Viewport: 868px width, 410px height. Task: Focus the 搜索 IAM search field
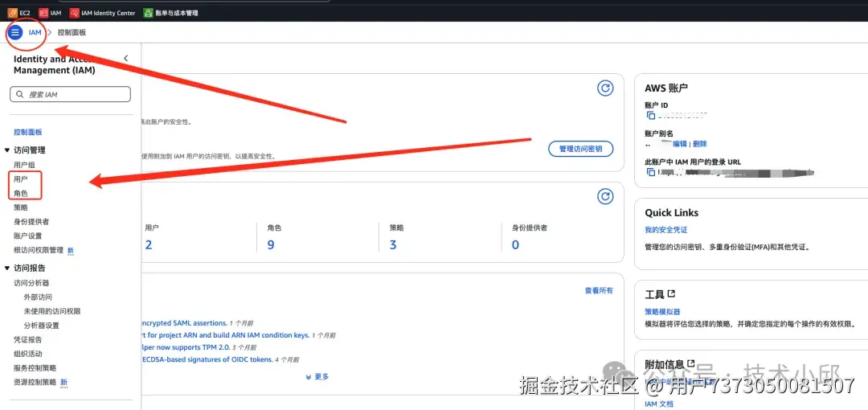[70, 94]
